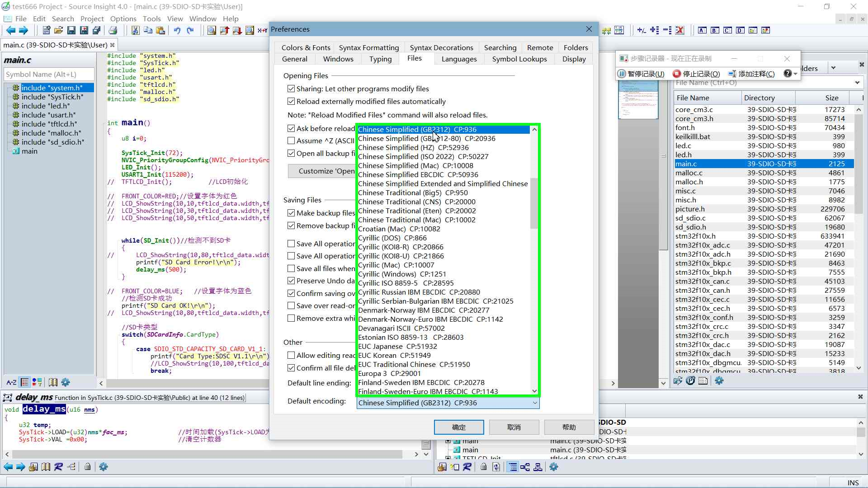Click the 帮助 (Help) button

click(x=569, y=427)
